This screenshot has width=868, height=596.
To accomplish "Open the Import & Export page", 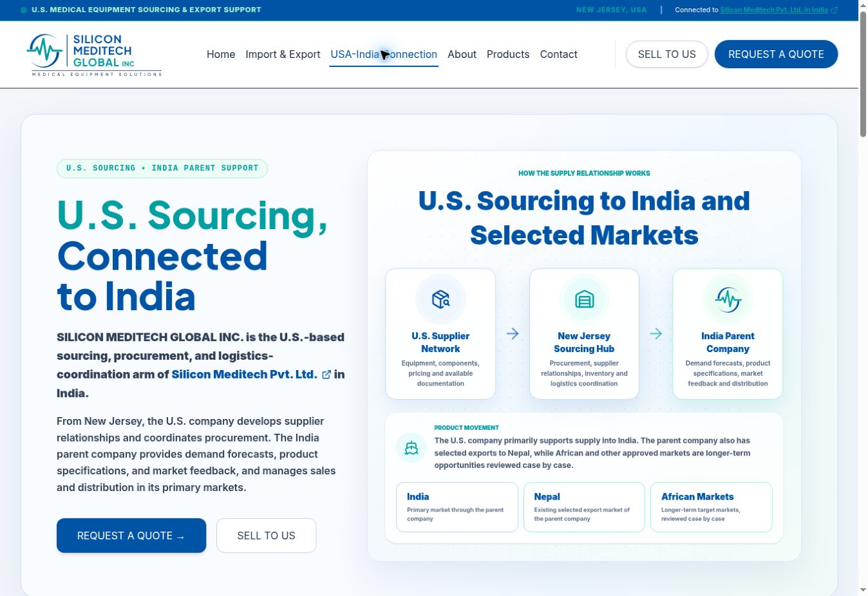I will coord(283,55).
